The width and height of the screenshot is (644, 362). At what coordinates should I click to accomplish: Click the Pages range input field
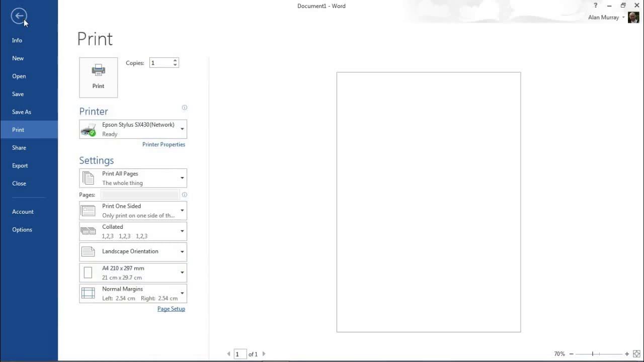click(x=139, y=195)
